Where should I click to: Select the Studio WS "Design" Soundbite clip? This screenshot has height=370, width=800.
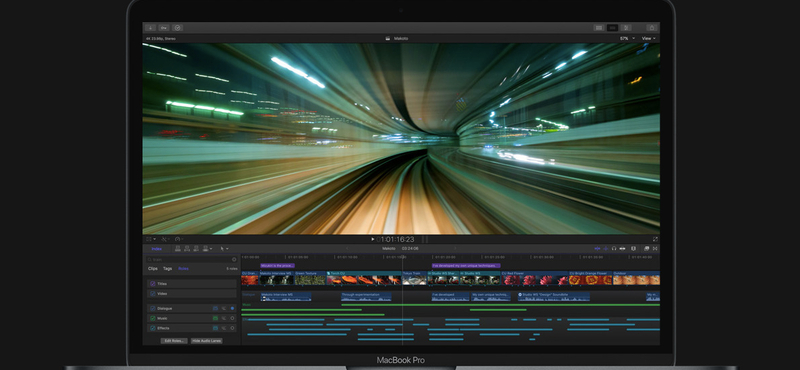[554, 297]
